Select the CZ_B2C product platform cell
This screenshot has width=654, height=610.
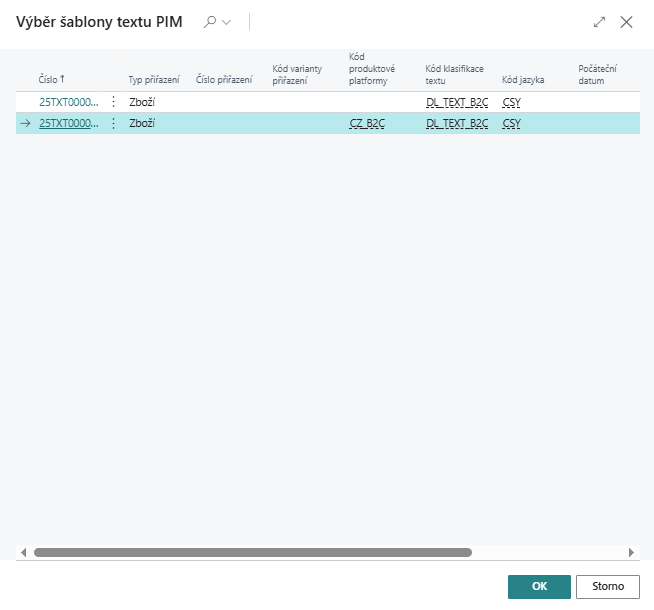[367, 124]
